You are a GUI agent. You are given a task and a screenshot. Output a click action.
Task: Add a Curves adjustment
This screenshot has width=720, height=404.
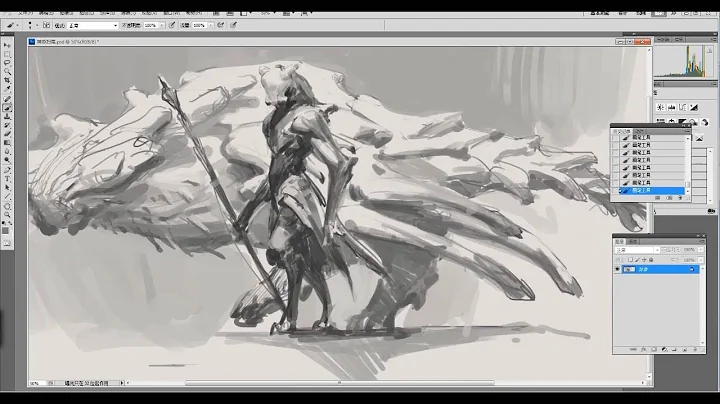[x=682, y=107]
